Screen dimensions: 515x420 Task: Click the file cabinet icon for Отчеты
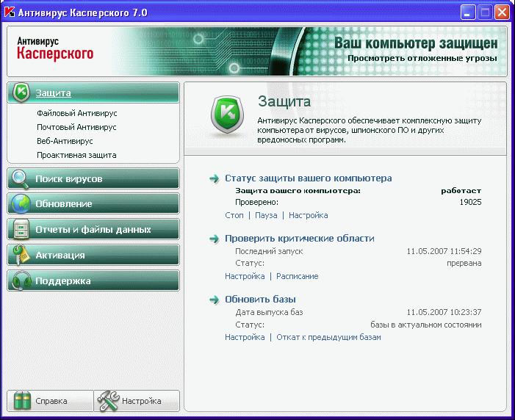tap(21, 229)
